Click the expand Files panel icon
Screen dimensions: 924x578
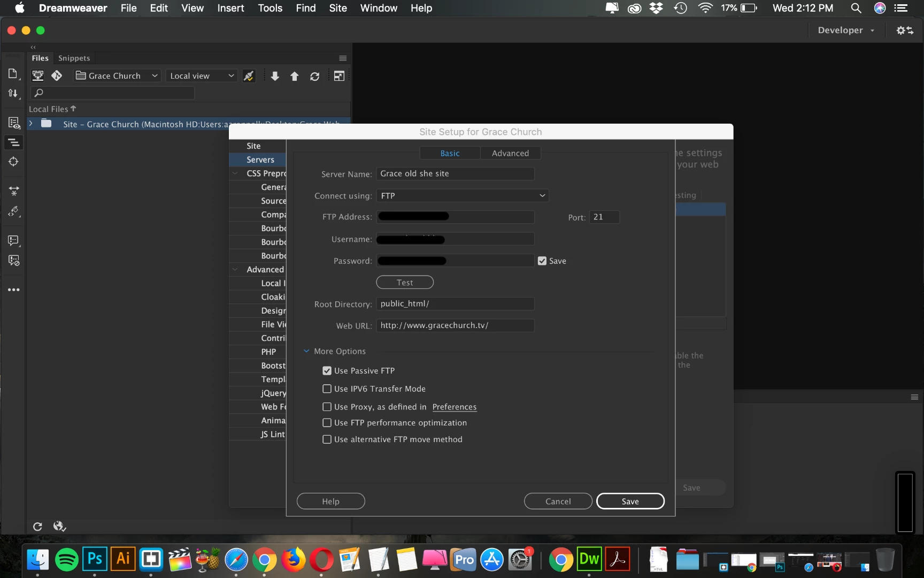pyautogui.click(x=339, y=76)
